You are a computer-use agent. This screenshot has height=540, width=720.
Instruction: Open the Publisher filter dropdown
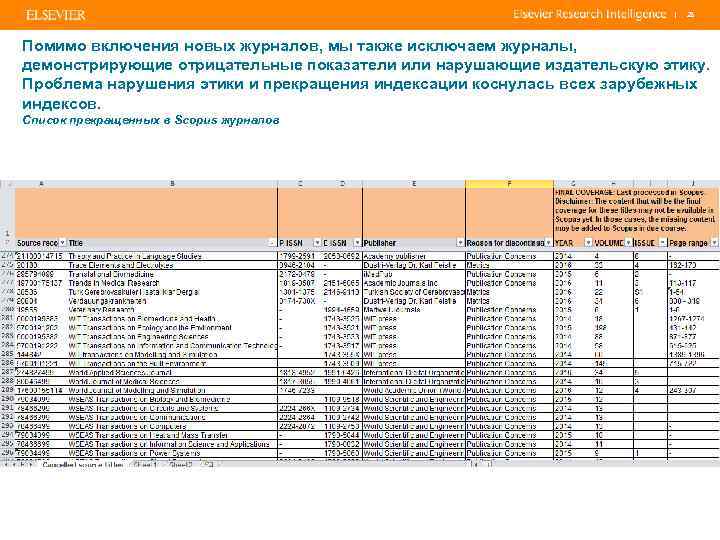pos(460,242)
